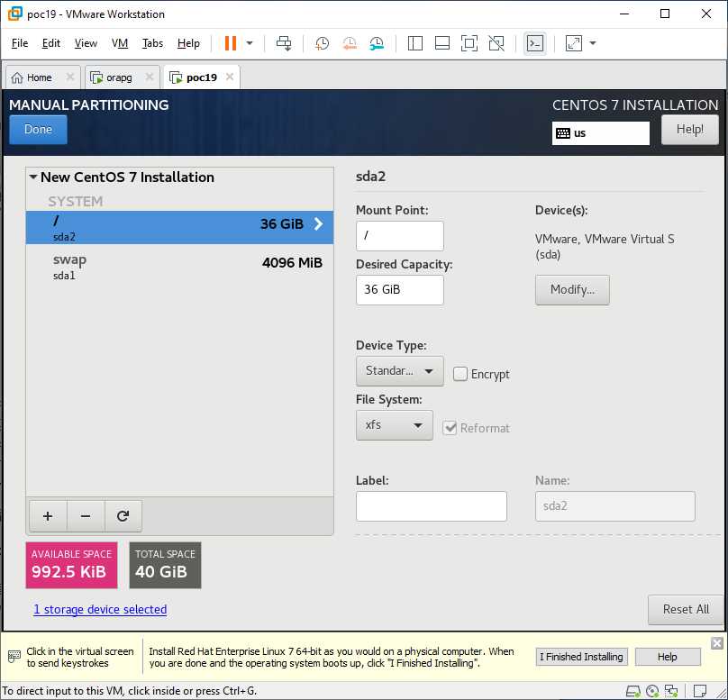Open the Device Type dropdown
The width and height of the screenshot is (728, 700).
[x=400, y=371]
